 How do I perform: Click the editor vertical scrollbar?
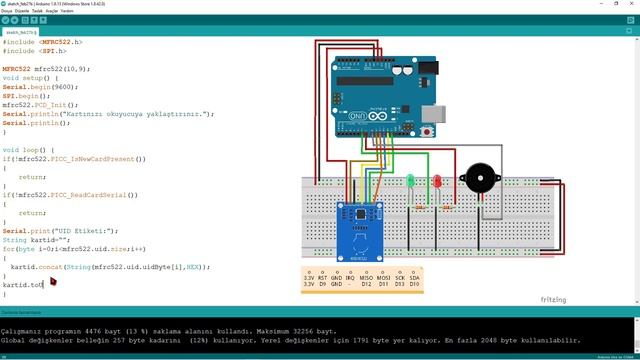tap(637, 171)
